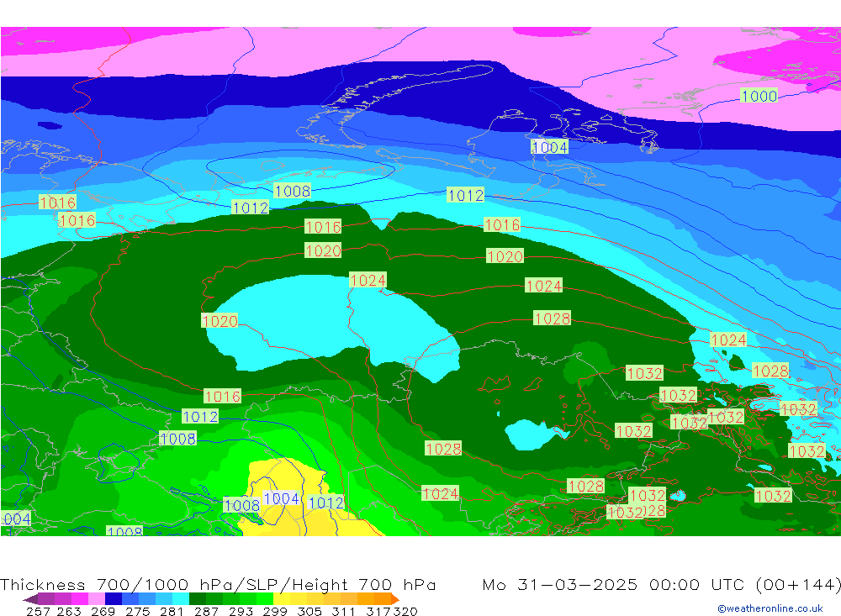Click the dark blue legend swatch above 269
Viewport: 841px width, 616px height.
click(114, 599)
